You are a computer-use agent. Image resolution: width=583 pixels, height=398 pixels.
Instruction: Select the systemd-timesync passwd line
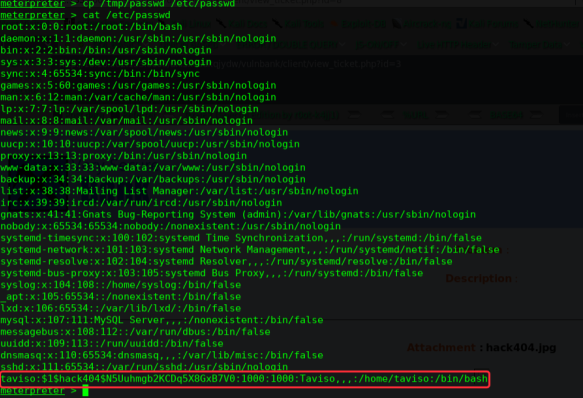pyautogui.click(x=241, y=238)
